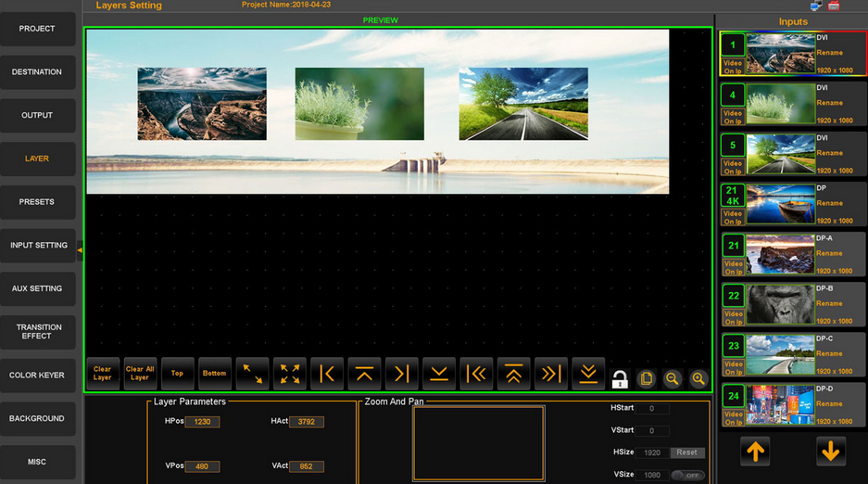Click the copy layer icon
This screenshot has height=484, width=868.
pos(646,379)
